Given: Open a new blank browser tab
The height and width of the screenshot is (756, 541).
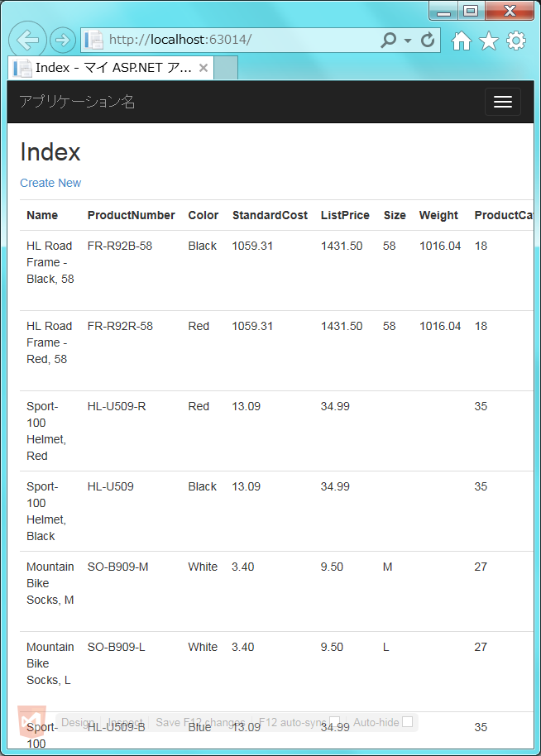Looking at the screenshot, I should [x=227, y=68].
